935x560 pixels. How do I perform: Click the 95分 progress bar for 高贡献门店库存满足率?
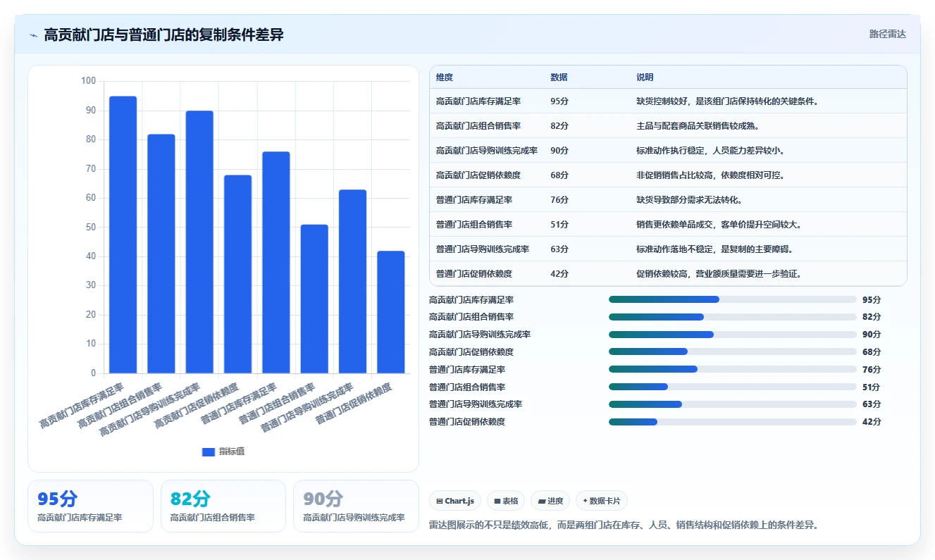733,299
